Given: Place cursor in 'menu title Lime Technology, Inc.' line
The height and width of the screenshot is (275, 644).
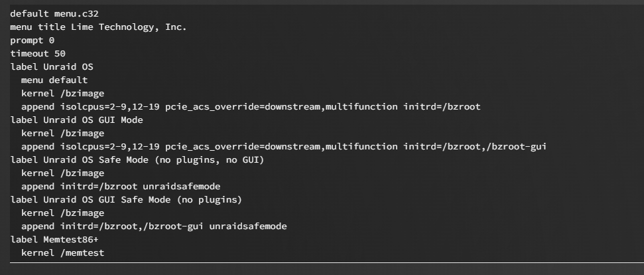Looking at the screenshot, I should coord(99,27).
